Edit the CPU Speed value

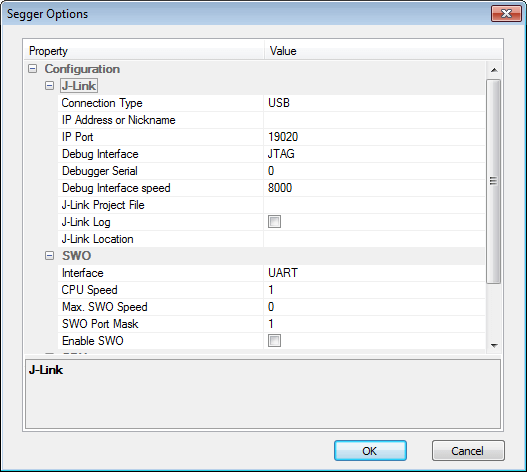coord(374,290)
